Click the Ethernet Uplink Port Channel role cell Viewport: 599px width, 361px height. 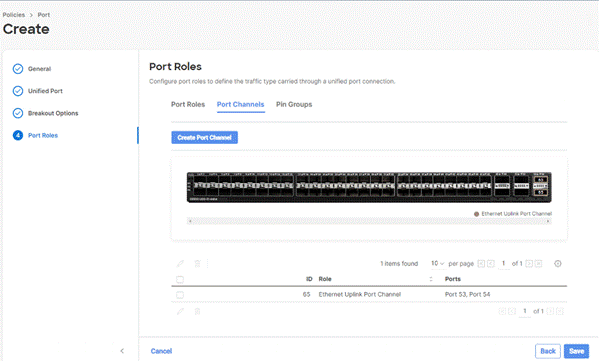(x=360, y=295)
